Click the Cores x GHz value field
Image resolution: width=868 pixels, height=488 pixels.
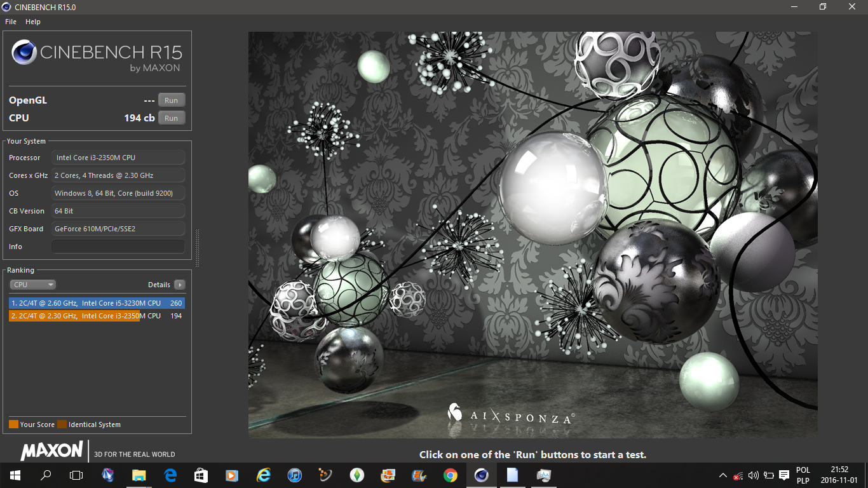tap(118, 175)
